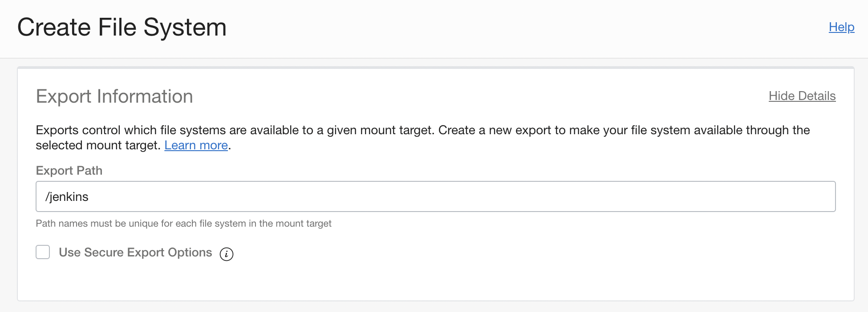Click the Create File System page title

tap(122, 27)
